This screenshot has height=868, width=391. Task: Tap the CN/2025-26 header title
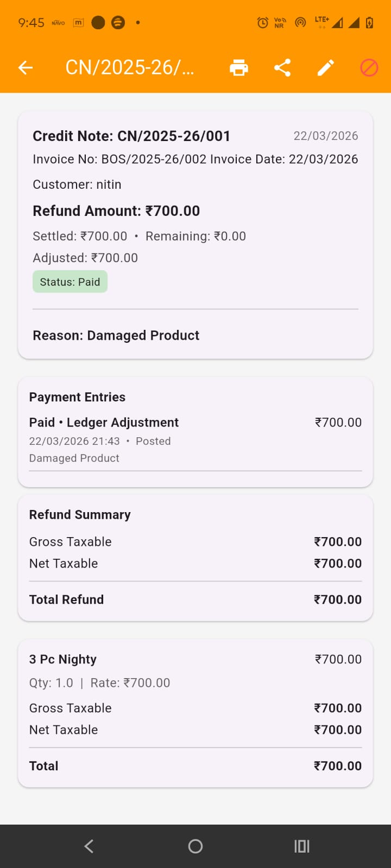(129, 68)
